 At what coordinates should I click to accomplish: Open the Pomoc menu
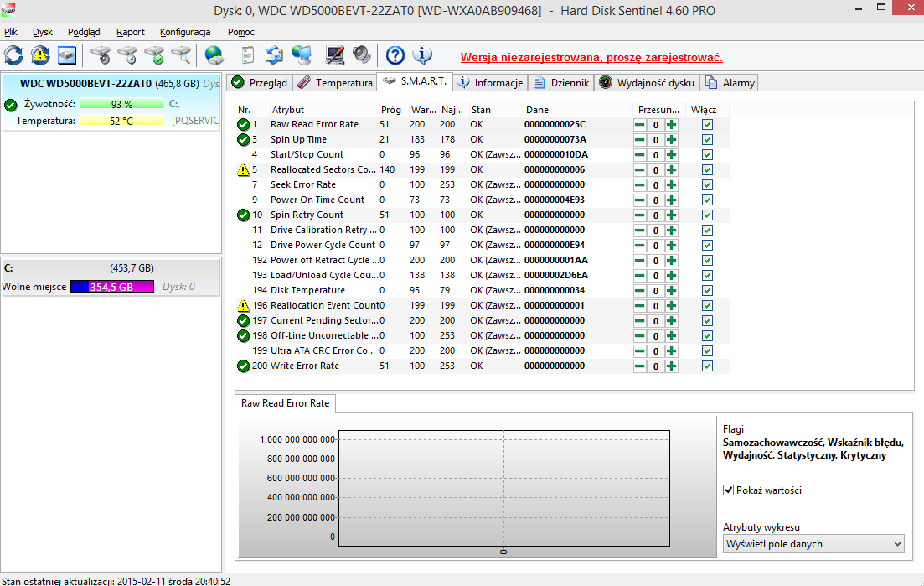(241, 32)
